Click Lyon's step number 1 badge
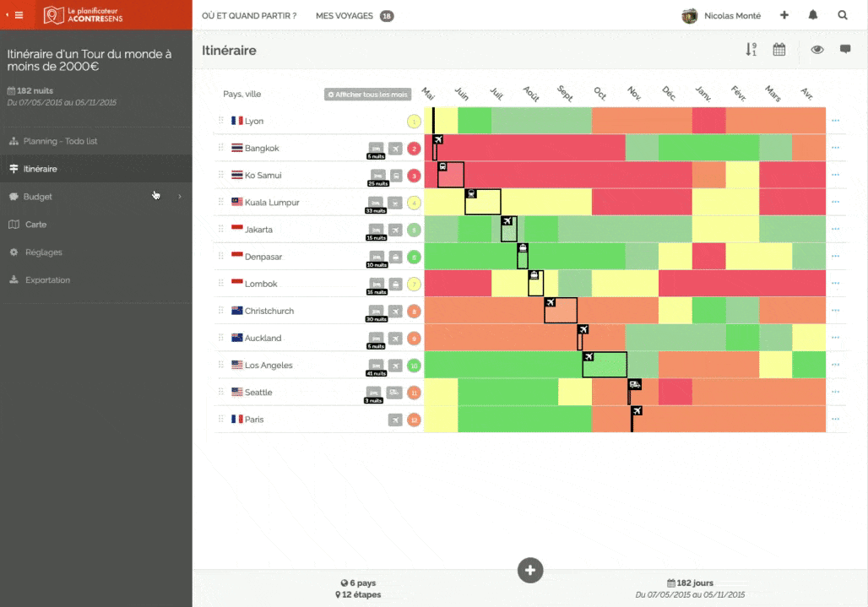This screenshot has width=868, height=607. pos(414,122)
